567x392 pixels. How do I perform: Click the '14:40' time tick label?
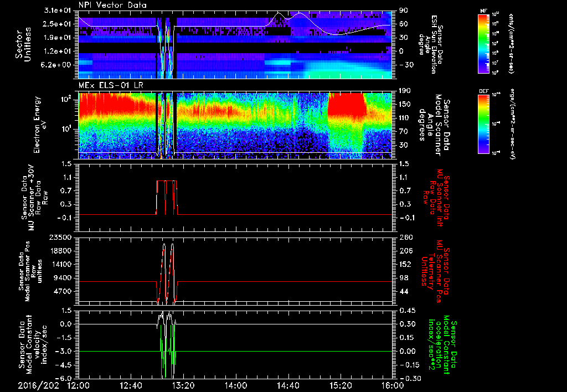pos(288,385)
